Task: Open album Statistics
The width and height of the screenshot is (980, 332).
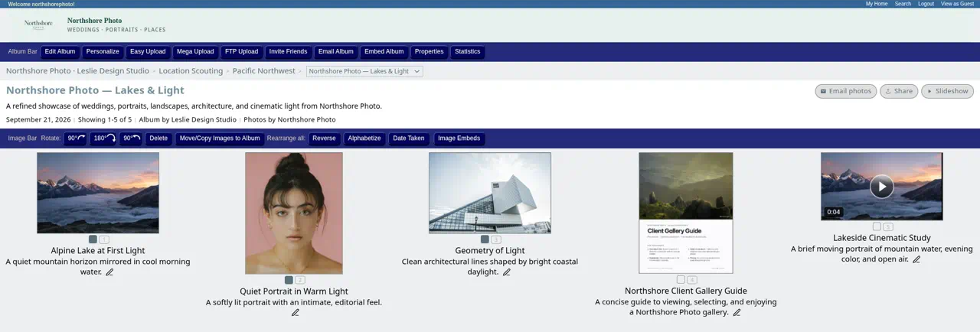Action: click(467, 52)
